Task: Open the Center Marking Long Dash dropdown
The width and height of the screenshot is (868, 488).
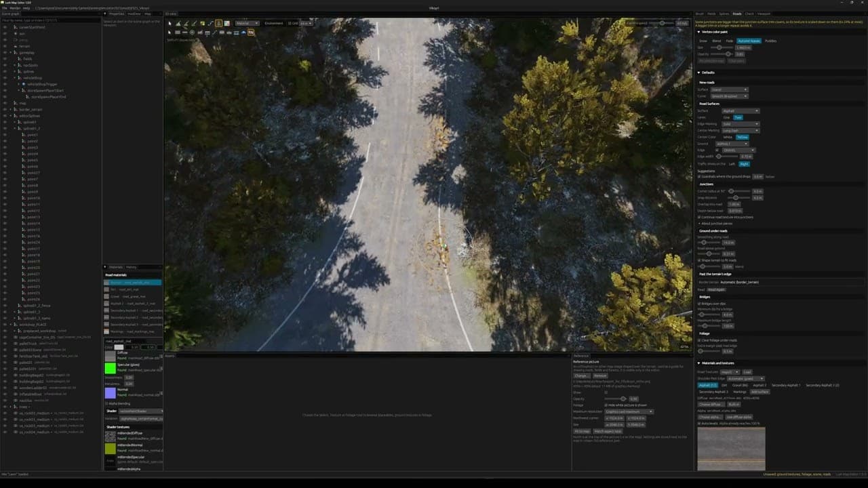Action: tap(741, 130)
